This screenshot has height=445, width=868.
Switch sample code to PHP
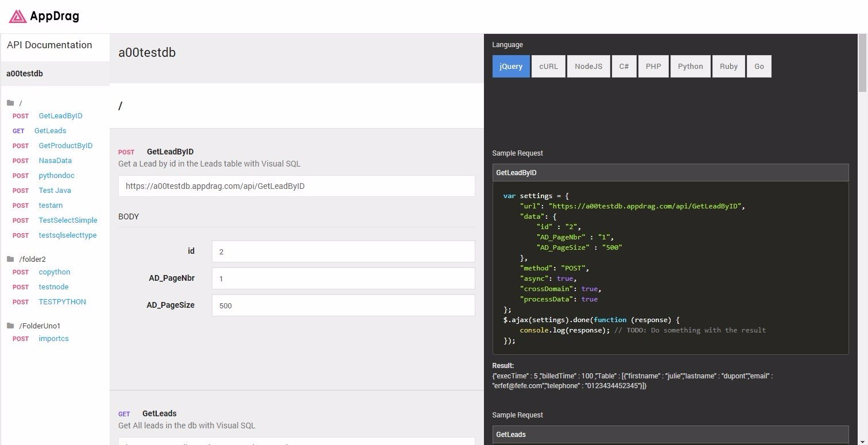653,67
